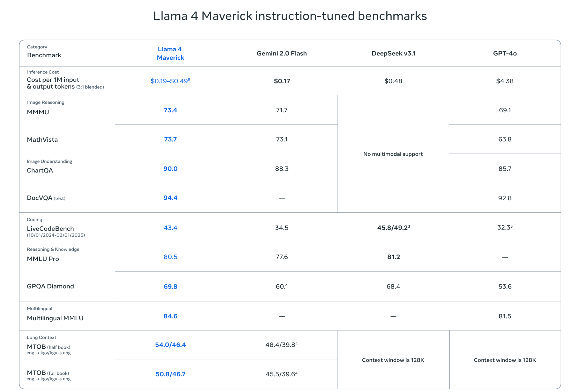Click the '84.6' Multilingual MMLU score
Image resolution: width=581 pixels, height=392 pixels.
pyautogui.click(x=170, y=316)
